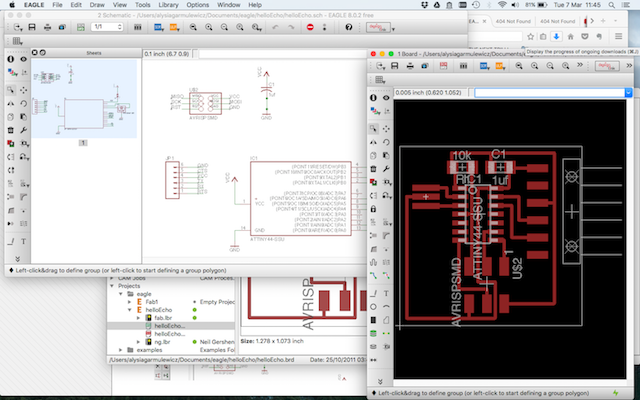640x400 pixels.
Task: Toggle grid icon in Schematic parameter toolbar
Action: [x=17, y=41]
